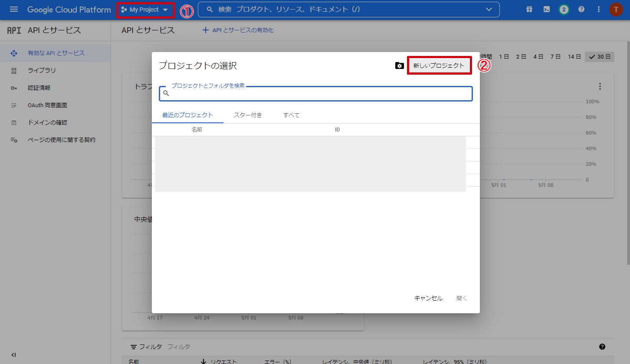630x364 pixels.
Task: Select the 30日 time range
Action: 600,56
